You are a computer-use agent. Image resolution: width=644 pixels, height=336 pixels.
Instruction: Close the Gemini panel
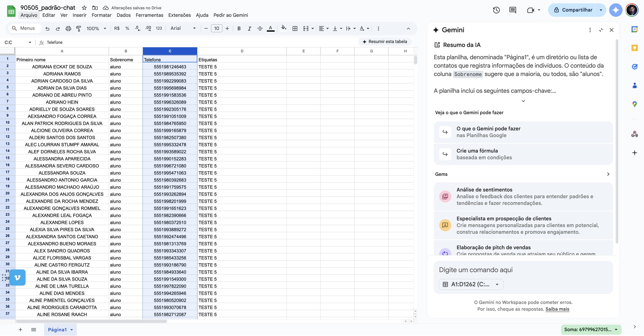click(x=612, y=30)
